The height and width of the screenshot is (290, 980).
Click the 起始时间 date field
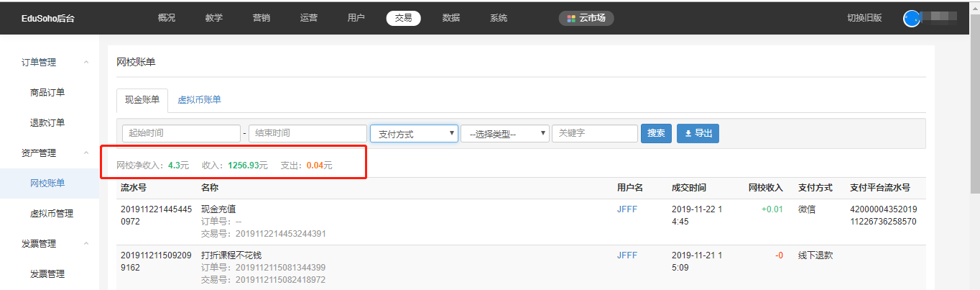181,134
